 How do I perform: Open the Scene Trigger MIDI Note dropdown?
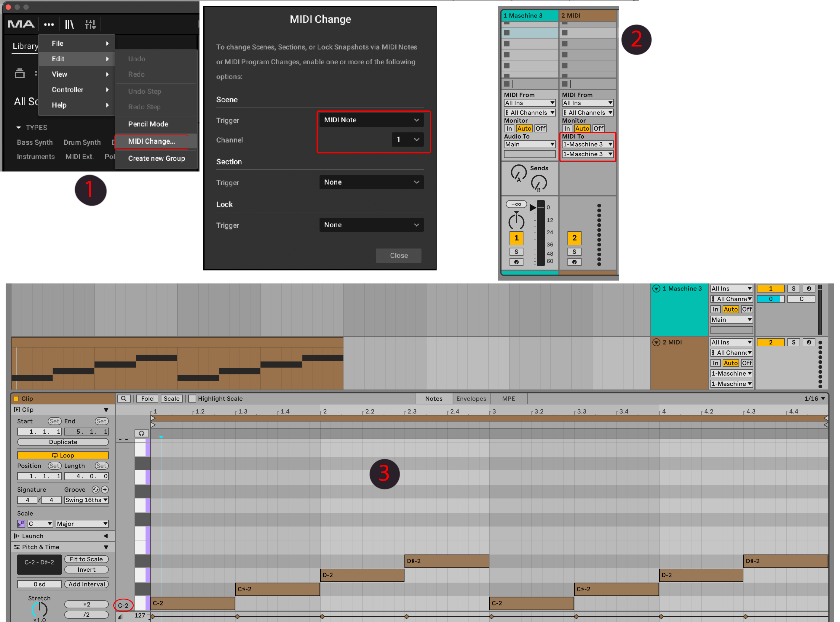tap(371, 120)
